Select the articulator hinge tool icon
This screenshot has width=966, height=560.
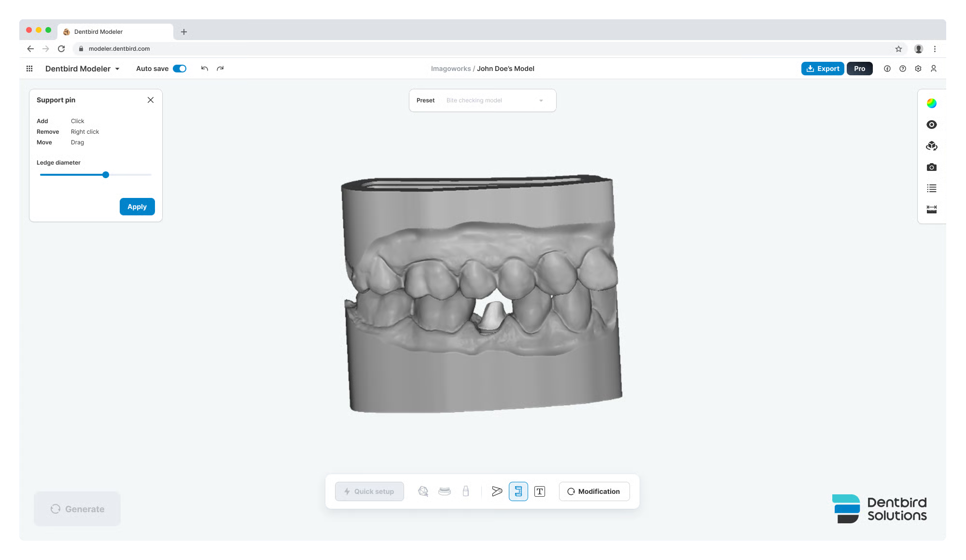497,491
